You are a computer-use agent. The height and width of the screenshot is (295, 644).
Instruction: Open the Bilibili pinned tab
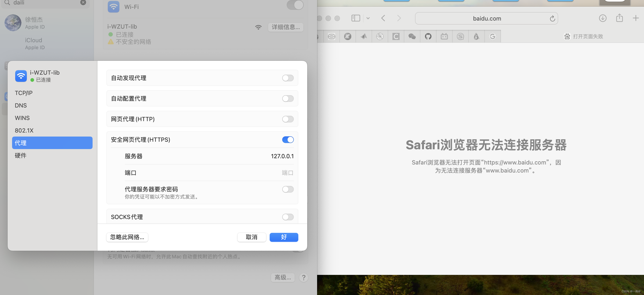pos(444,36)
